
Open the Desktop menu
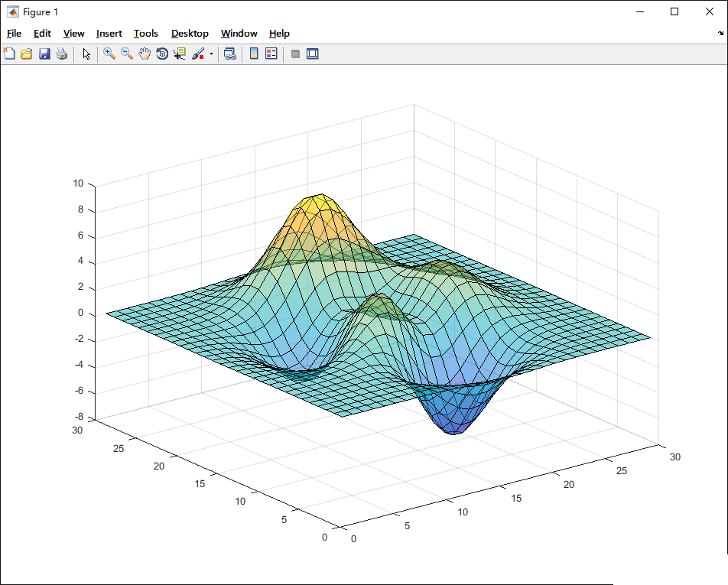click(190, 33)
